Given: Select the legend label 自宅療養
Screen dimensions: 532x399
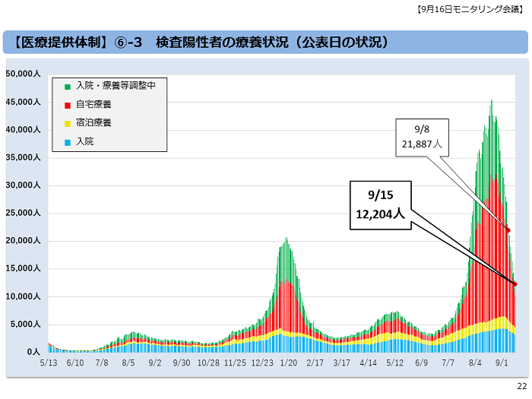Looking at the screenshot, I should coord(93,104).
